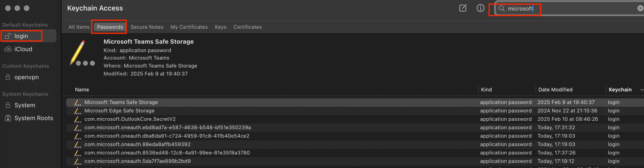
Task: Click the cloud icon beside iCloud
Action: tap(8, 49)
